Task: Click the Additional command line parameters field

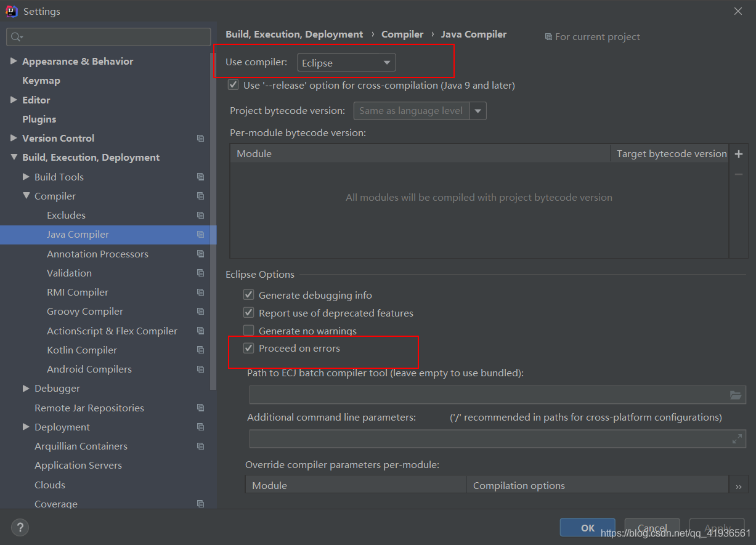Action: tap(498, 439)
